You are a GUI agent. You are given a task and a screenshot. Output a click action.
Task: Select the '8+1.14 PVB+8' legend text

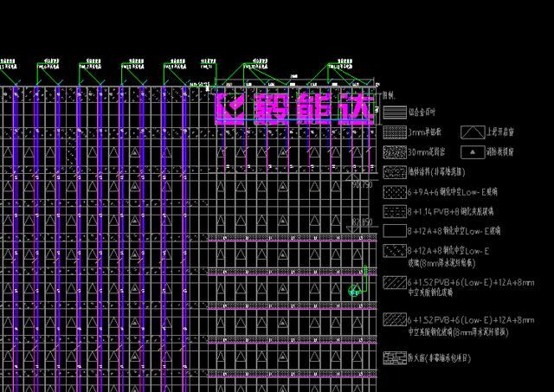click(x=450, y=212)
